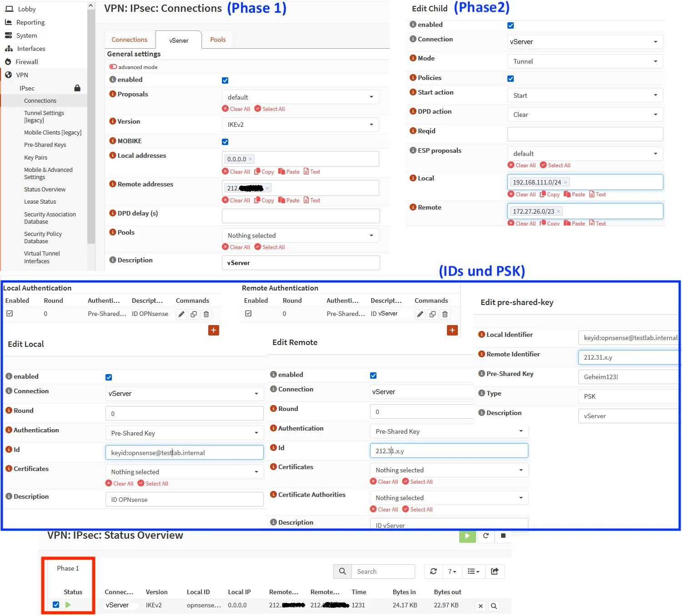Open the Mode Tunnel dropdown

click(585, 61)
